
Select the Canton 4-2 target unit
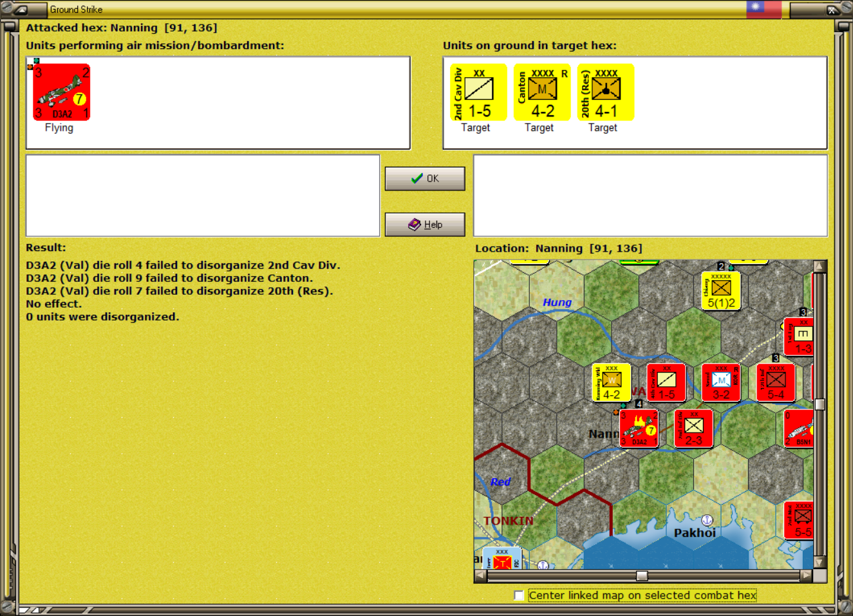[x=542, y=92]
